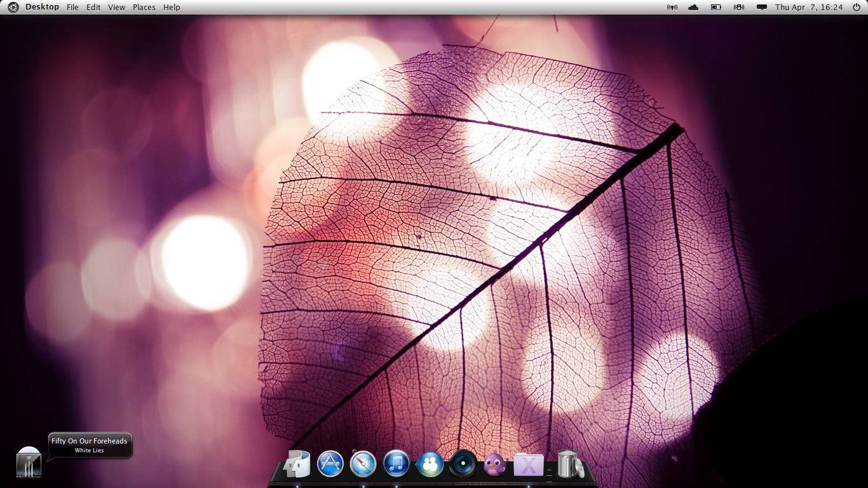Launch Finder from the dock
The width and height of the screenshot is (868, 488).
coord(297,463)
